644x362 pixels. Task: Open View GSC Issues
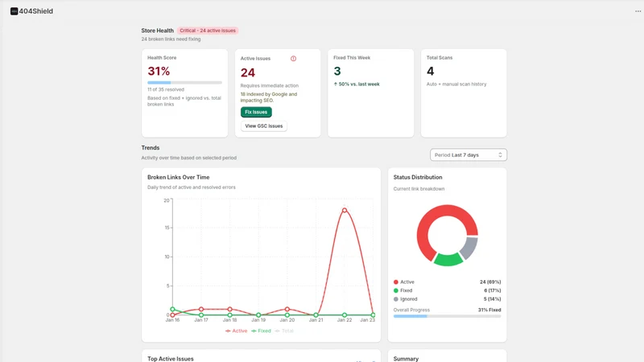[264, 126]
